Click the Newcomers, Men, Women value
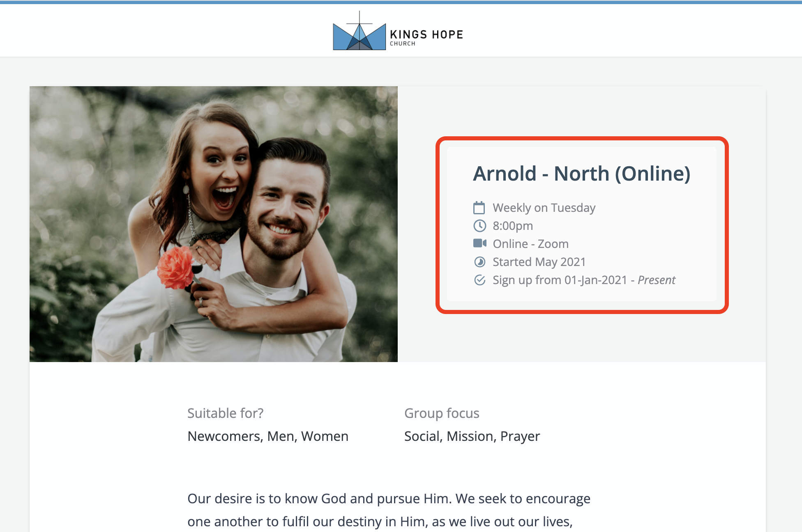 tap(267, 436)
